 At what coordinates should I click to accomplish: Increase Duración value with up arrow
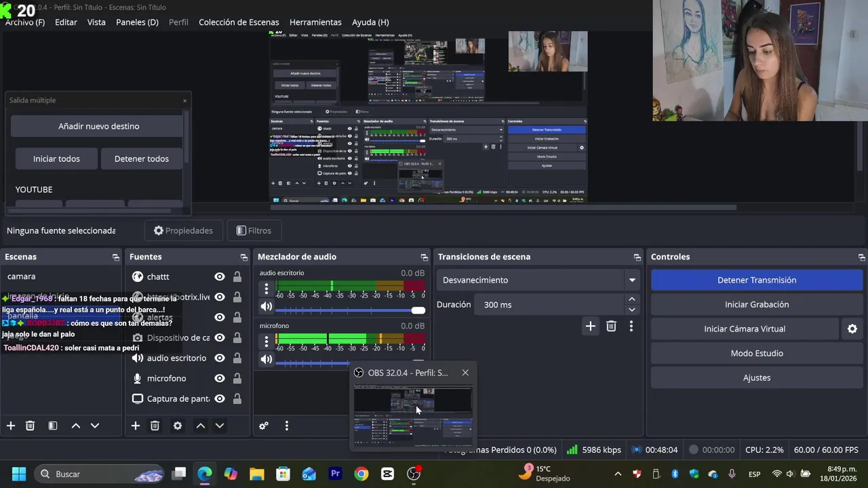click(x=632, y=299)
